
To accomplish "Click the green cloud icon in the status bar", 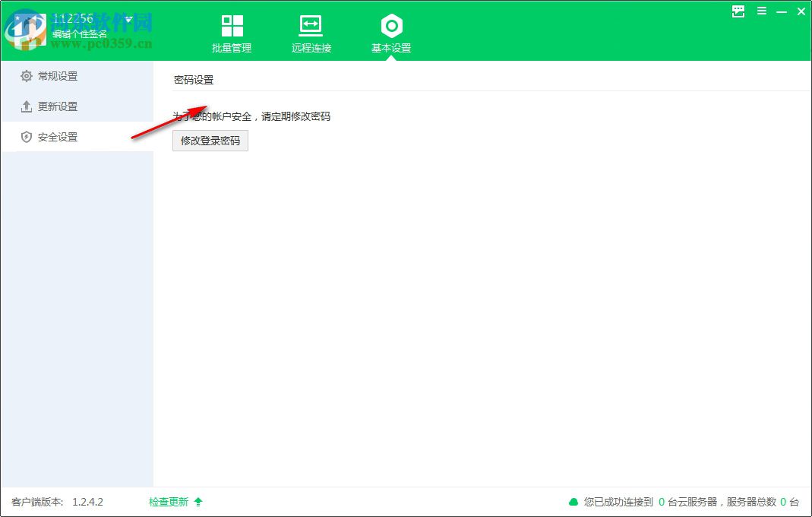I will point(573,502).
